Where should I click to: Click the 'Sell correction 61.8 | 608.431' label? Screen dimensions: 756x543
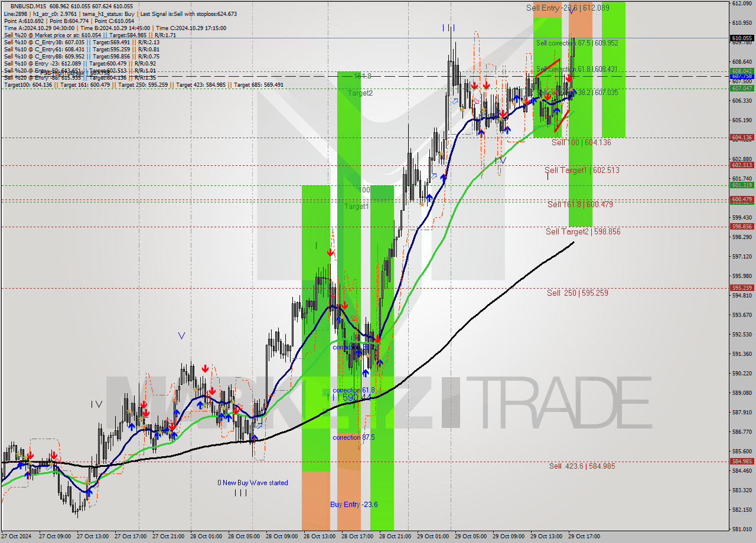click(576, 69)
